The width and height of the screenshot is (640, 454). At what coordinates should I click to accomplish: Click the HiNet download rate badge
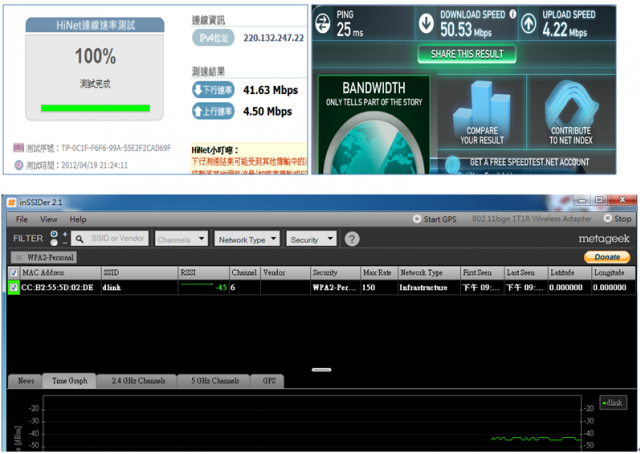[x=213, y=90]
